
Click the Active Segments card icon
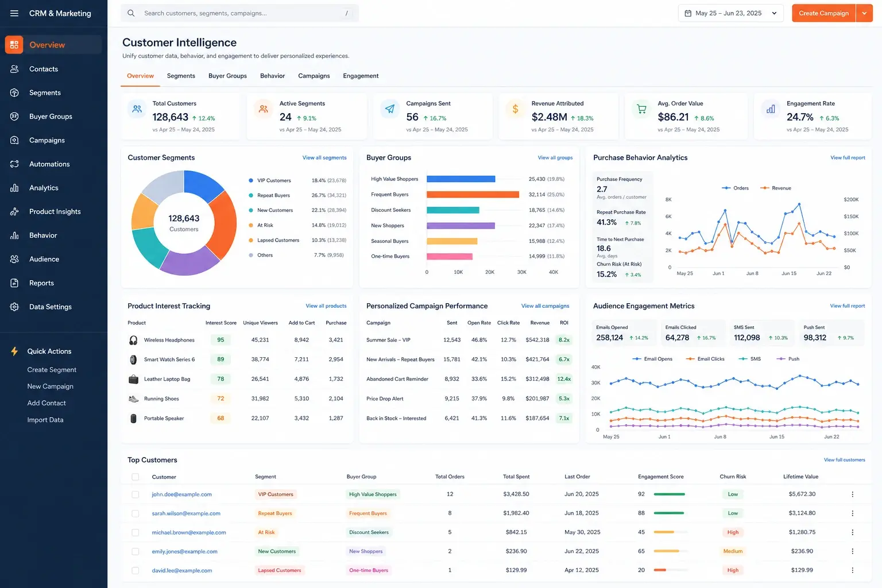(x=264, y=109)
